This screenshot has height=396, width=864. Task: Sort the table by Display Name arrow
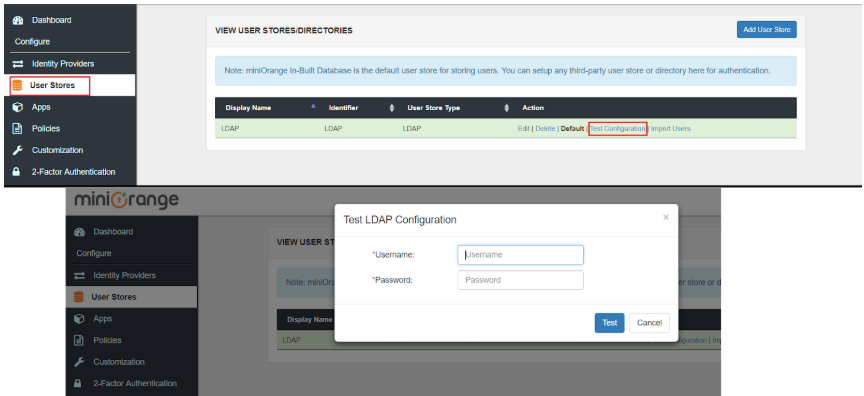coord(314,106)
